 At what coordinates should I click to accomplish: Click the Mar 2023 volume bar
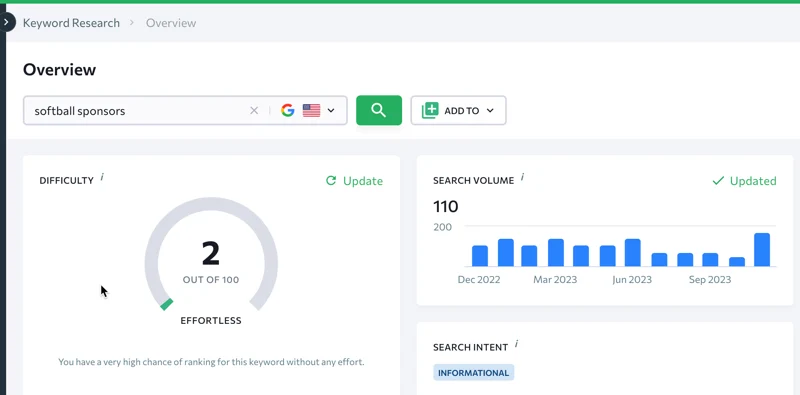pyautogui.click(x=556, y=253)
